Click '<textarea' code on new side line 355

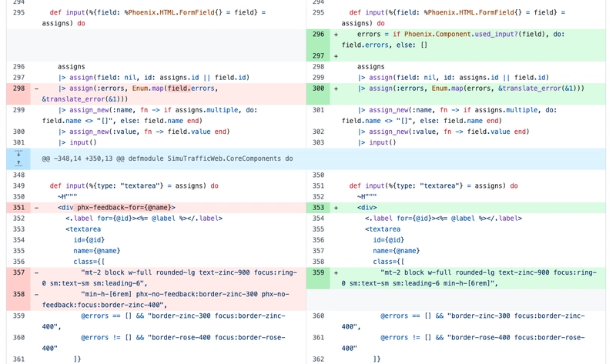pos(383,229)
